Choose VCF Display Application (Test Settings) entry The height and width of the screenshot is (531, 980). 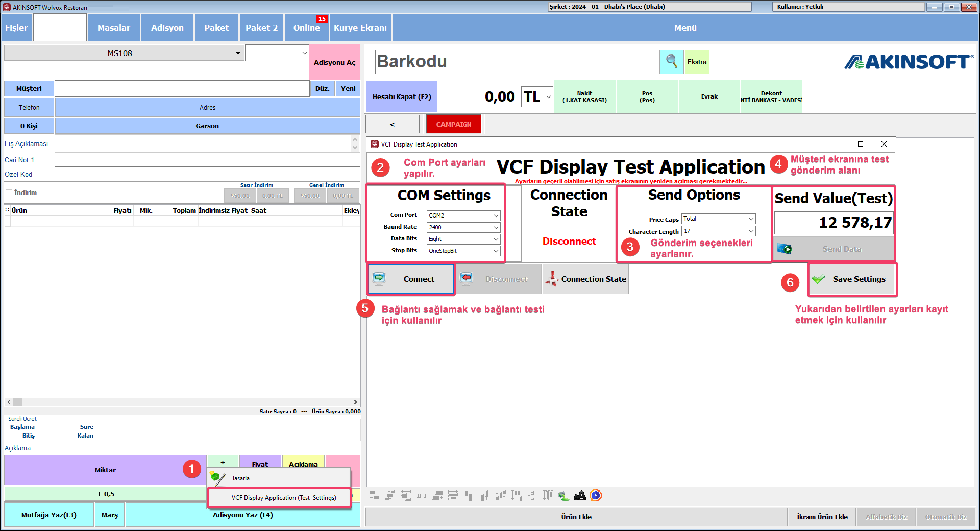click(x=279, y=498)
